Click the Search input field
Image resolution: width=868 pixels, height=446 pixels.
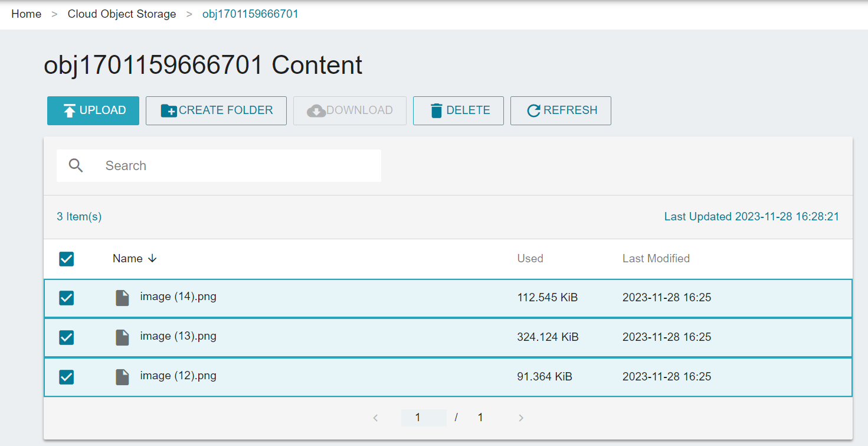tap(236, 165)
